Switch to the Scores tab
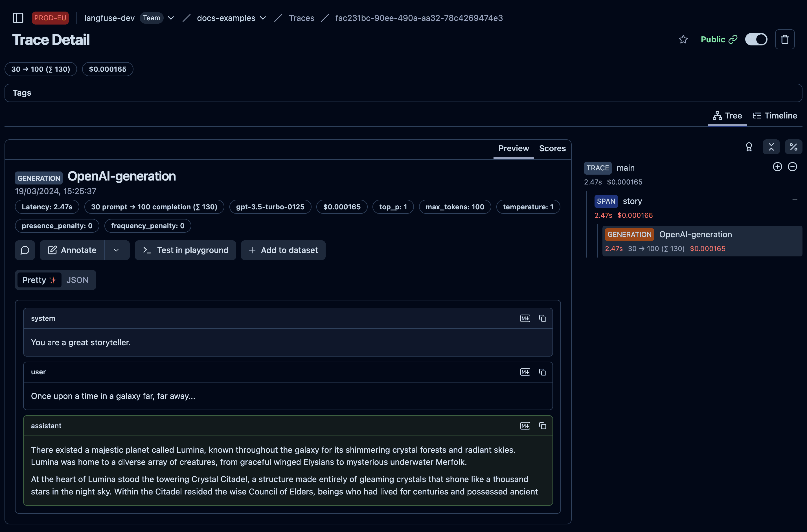This screenshot has width=807, height=532. 552,148
